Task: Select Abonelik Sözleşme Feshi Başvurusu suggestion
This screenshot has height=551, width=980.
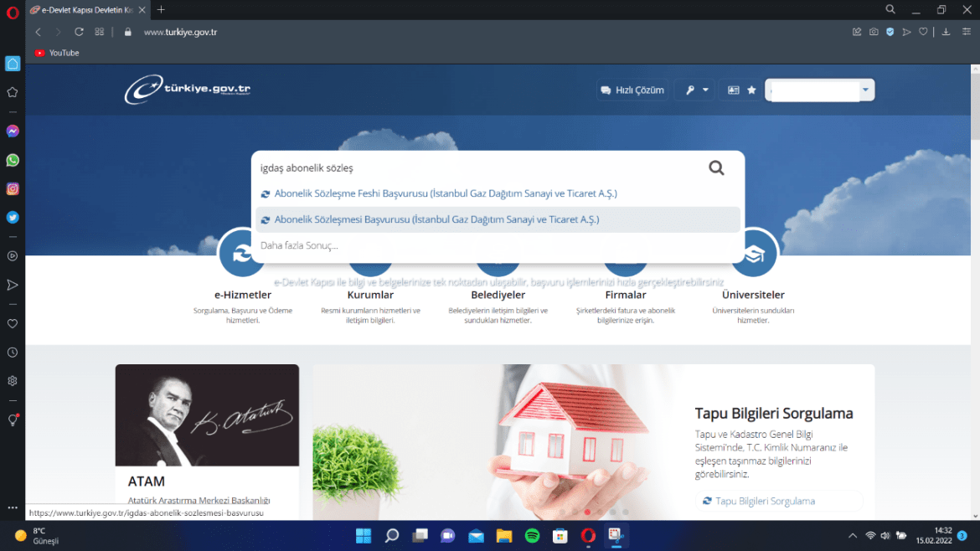Action: pyautogui.click(x=445, y=193)
